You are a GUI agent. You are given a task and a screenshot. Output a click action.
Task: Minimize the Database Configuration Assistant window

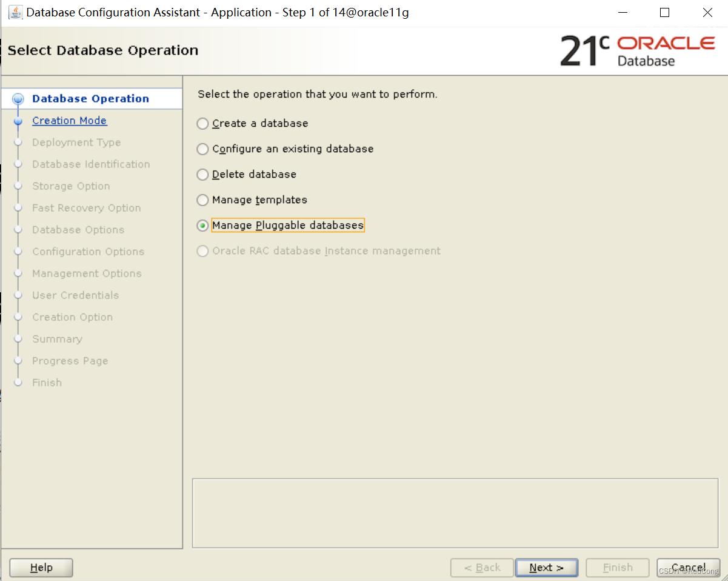(623, 13)
